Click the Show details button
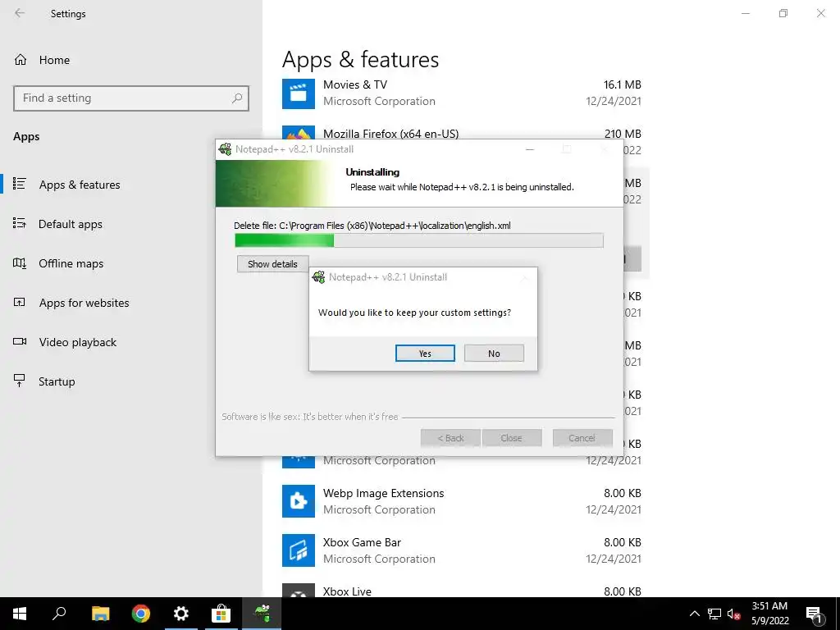Image resolution: width=840 pixels, height=630 pixels. point(272,263)
